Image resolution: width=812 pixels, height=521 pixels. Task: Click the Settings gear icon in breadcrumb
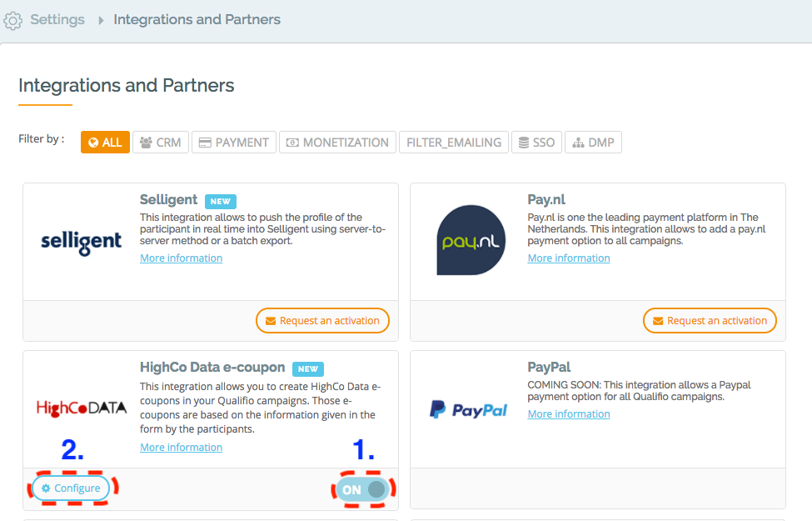[x=12, y=20]
